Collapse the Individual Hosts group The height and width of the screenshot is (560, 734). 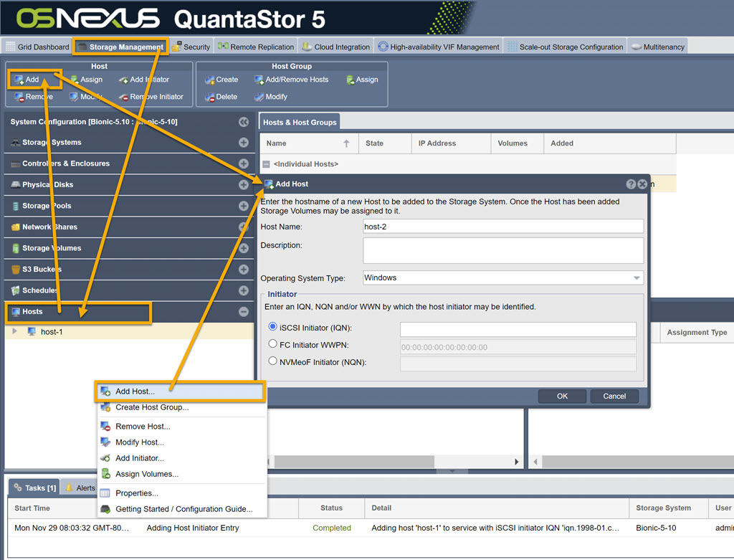(266, 164)
